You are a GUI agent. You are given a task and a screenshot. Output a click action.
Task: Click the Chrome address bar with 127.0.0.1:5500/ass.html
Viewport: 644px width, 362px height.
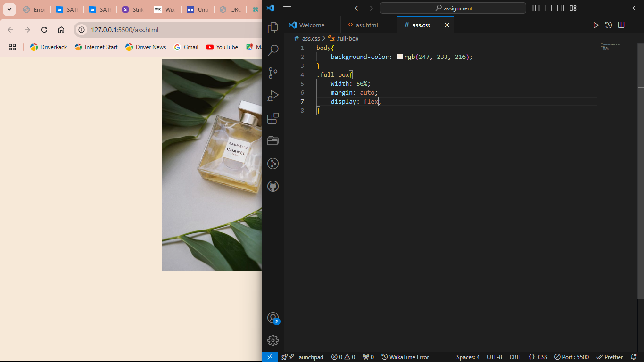click(x=124, y=30)
